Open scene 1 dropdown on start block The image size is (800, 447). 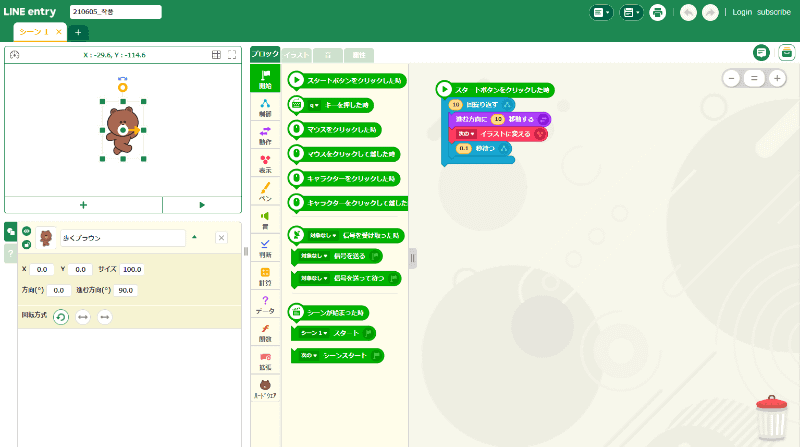tap(314, 333)
